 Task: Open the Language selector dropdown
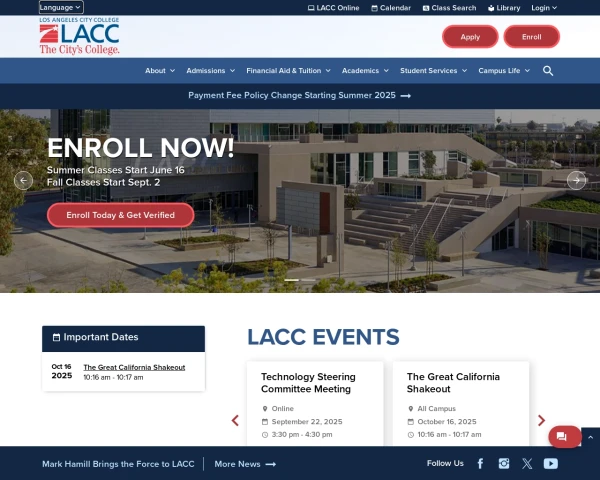click(x=61, y=7)
